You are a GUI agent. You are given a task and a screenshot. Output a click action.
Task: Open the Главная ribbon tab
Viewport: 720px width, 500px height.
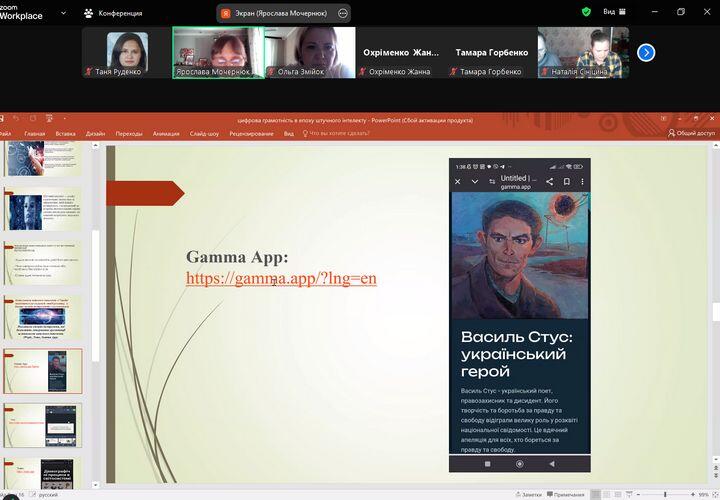click(34, 134)
